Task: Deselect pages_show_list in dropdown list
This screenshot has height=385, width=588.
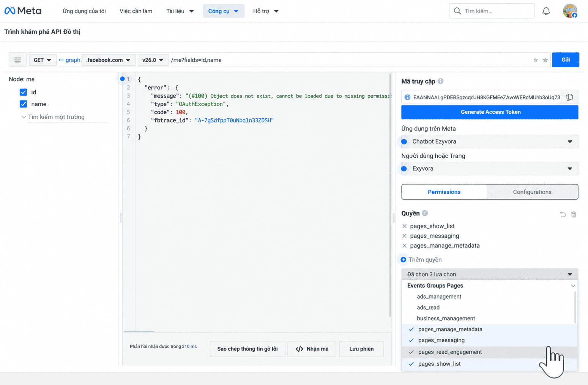Action: click(x=489, y=364)
